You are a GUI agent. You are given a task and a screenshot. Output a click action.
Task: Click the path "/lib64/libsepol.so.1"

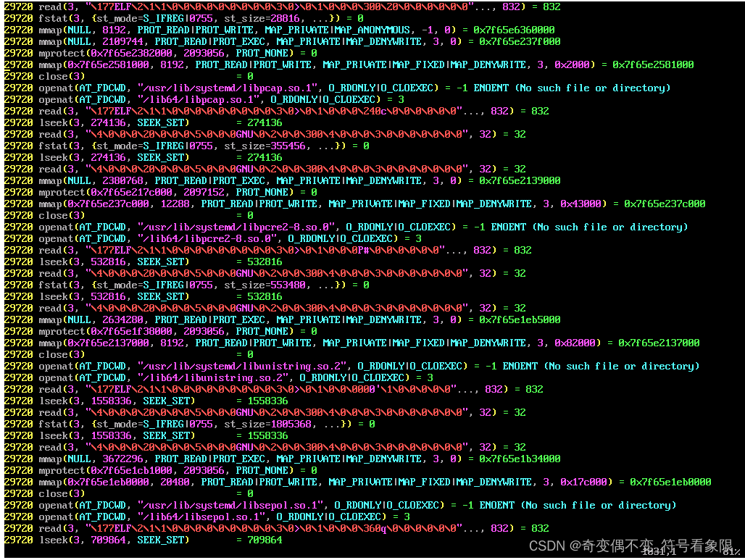pyautogui.click(x=201, y=517)
